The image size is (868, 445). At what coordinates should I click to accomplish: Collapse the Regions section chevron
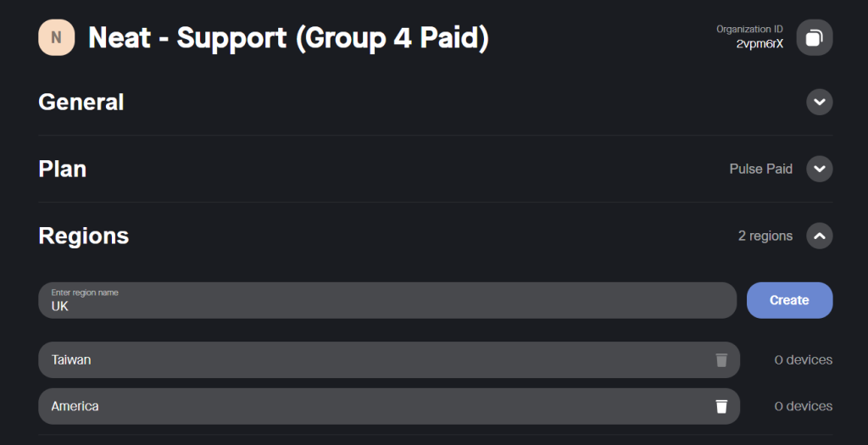(819, 236)
